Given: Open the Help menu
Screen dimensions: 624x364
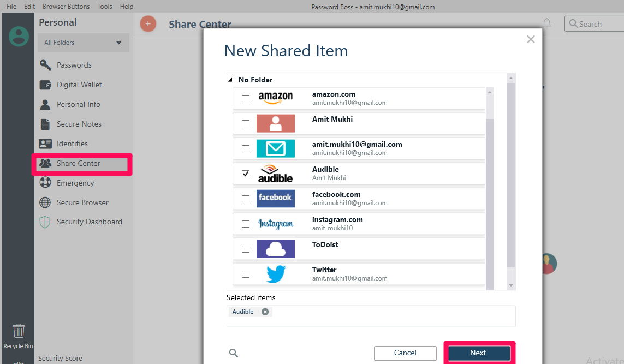Looking at the screenshot, I should (x=127, y=7).
